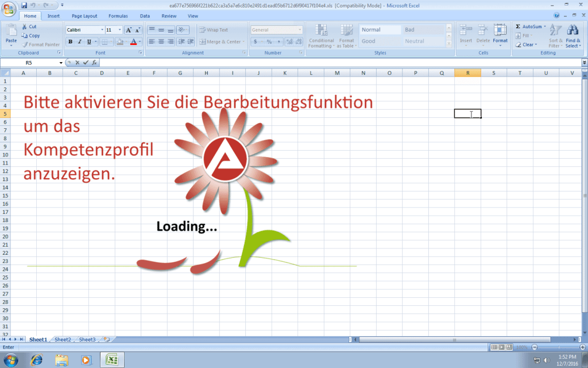The height and width of the screenshot is (368, 588).
Task: Click the Clear button label
Action: pos(528,45)
